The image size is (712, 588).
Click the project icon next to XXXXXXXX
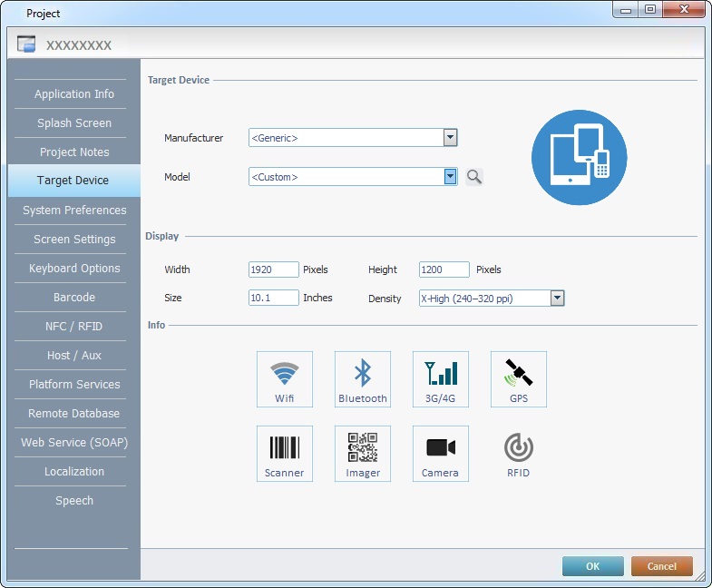pyautogui.click(x=26, y=44)
